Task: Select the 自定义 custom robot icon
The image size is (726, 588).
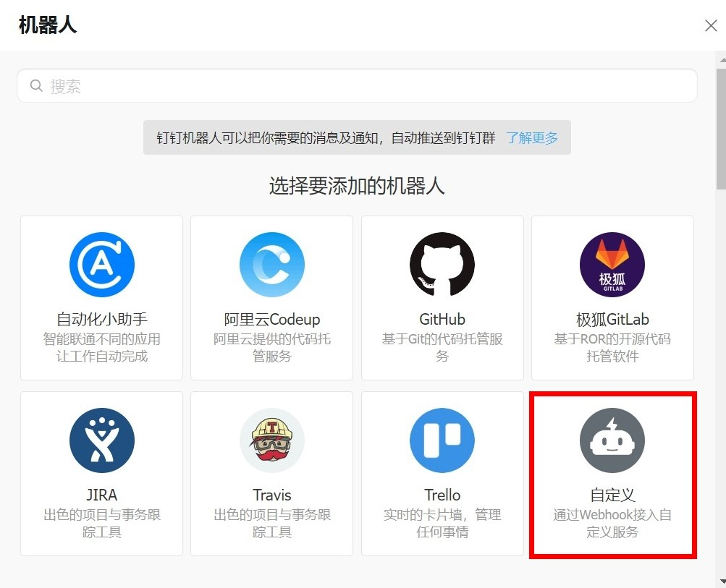Action: coord(612,440)
